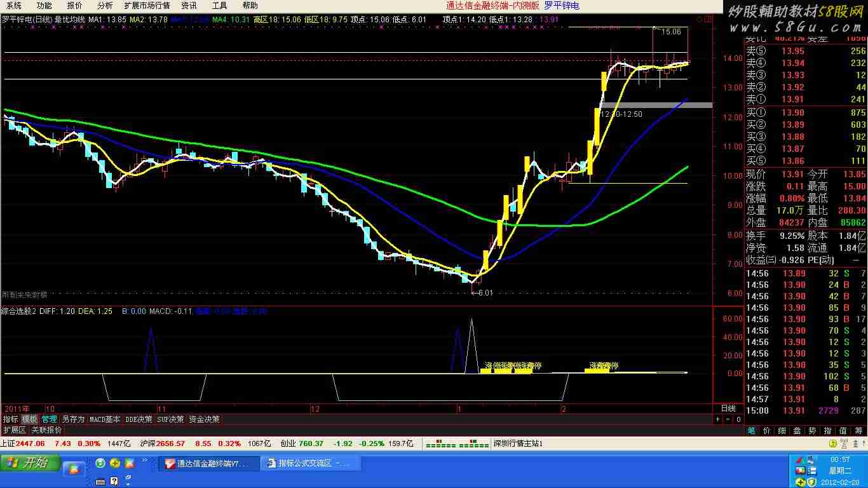Select the DDE决策 indicator template
The image size is (868, 488).
[139, 419]
